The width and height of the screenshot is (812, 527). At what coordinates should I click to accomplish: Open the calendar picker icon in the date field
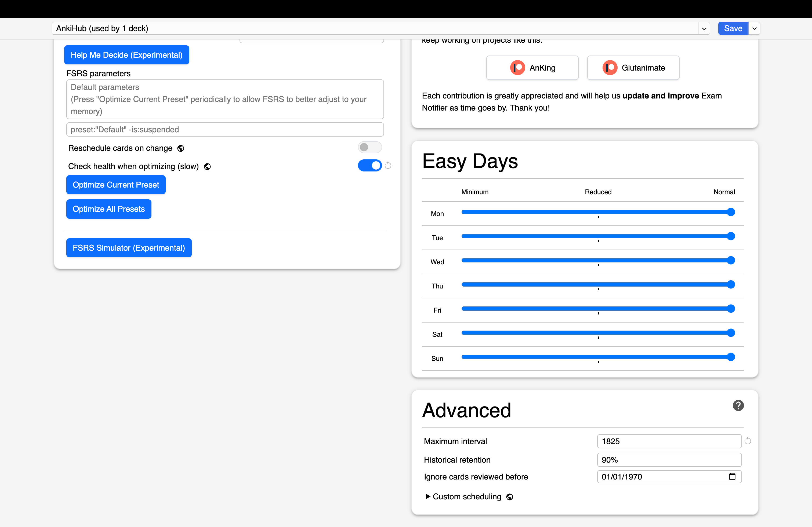pos(732,477)
